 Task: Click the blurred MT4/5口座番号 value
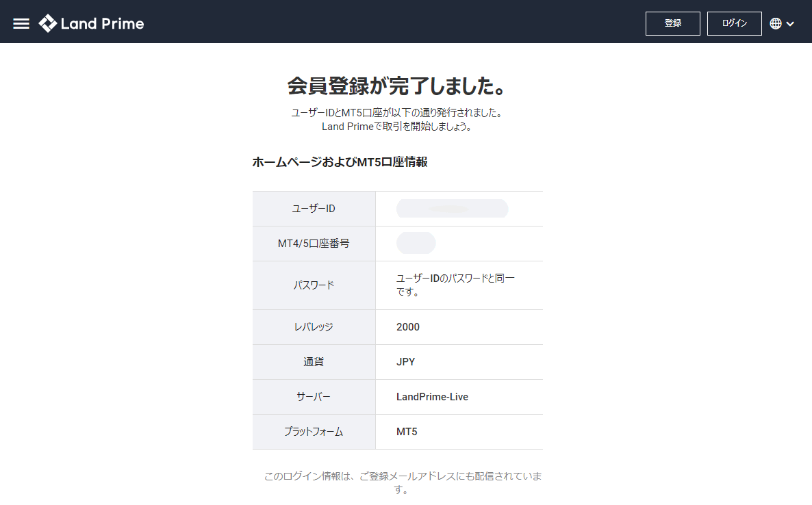[416, 243]
